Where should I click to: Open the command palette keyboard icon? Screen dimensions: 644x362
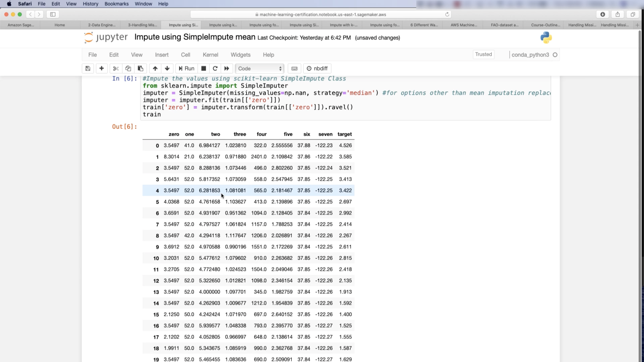(294, 68)
